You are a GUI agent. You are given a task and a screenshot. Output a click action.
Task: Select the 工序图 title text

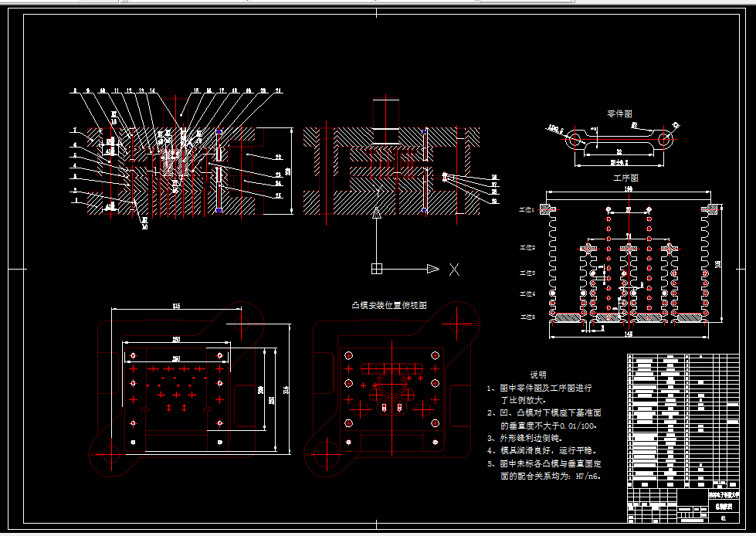[x=625, y=178]
